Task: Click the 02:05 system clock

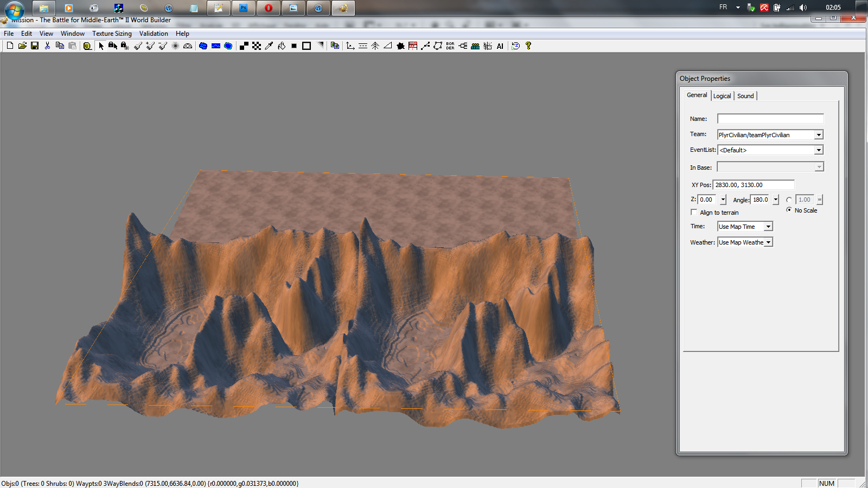Action: point(833,8)
